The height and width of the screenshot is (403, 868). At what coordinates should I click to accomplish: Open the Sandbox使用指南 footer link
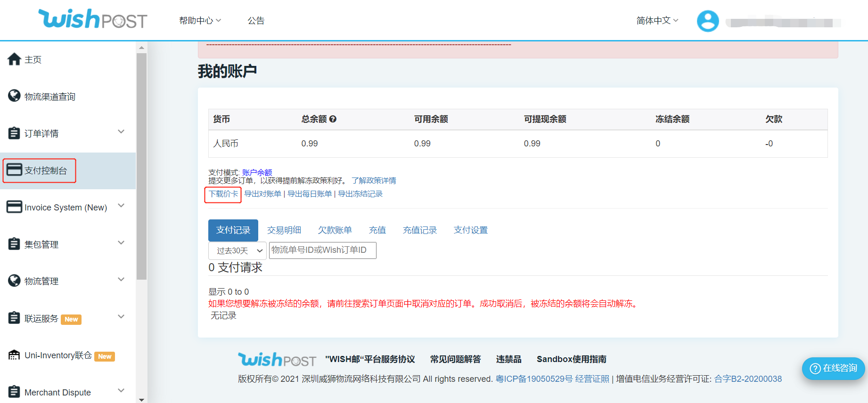point(572,359)
